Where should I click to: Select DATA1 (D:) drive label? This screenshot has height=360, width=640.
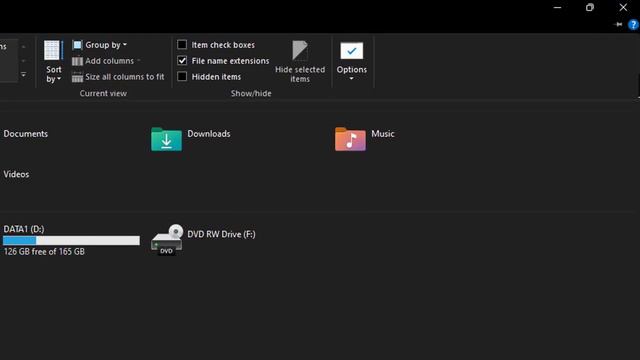24,229
